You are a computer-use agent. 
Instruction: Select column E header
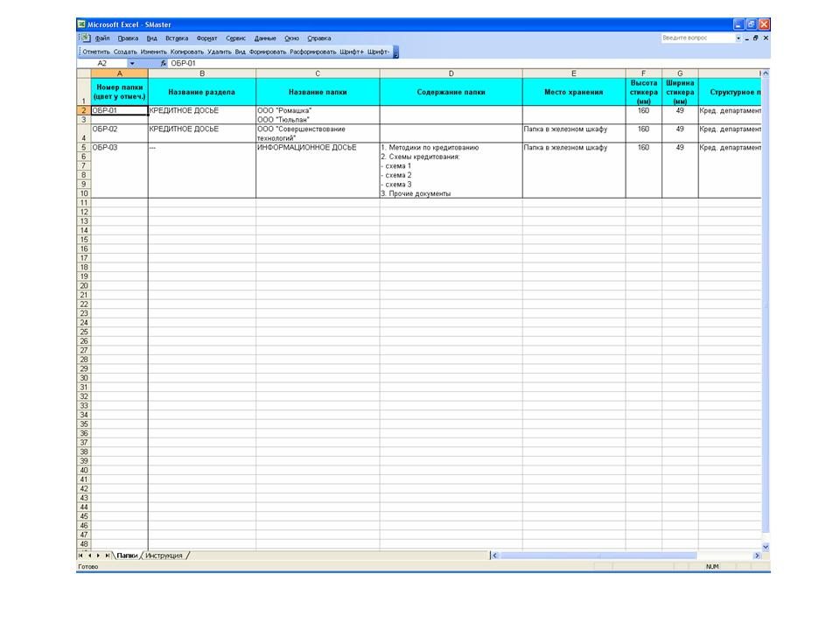(574, 73)
